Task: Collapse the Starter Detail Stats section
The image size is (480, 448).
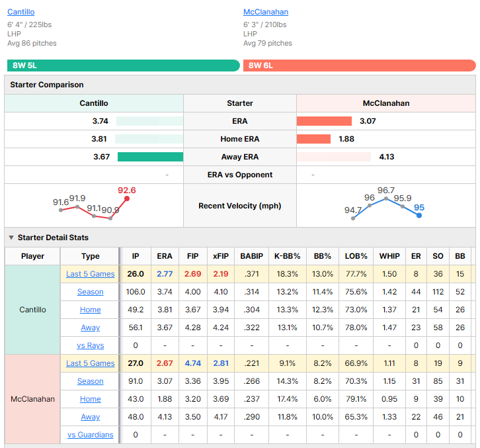Action: click(x=11, y=238)
